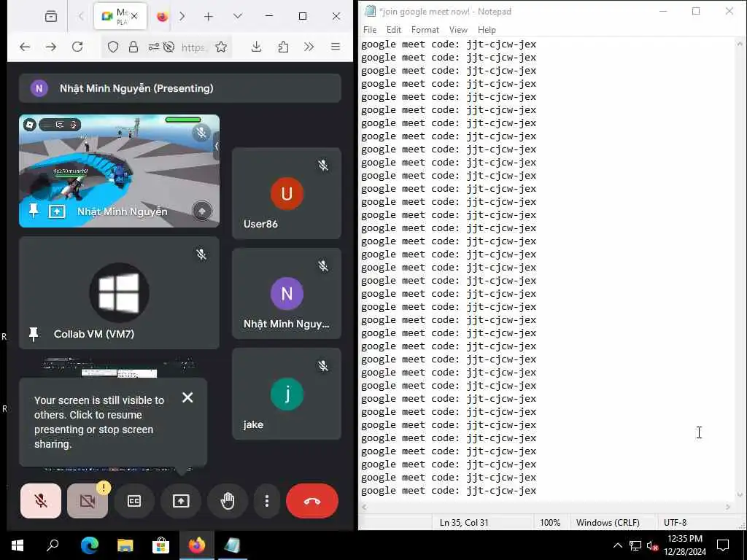747x560 pixels.
Task: Toggle captions with the CC button
Action: [134, 500]
